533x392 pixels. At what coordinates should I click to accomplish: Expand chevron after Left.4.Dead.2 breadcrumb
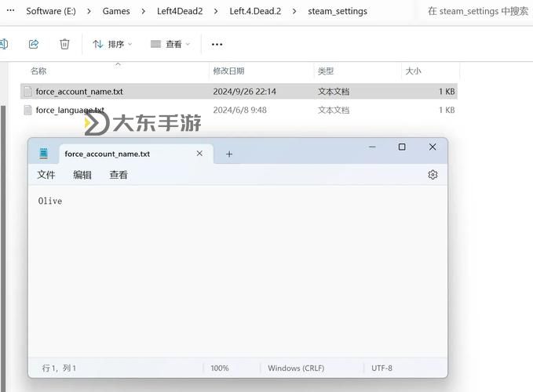pos(294,11)
